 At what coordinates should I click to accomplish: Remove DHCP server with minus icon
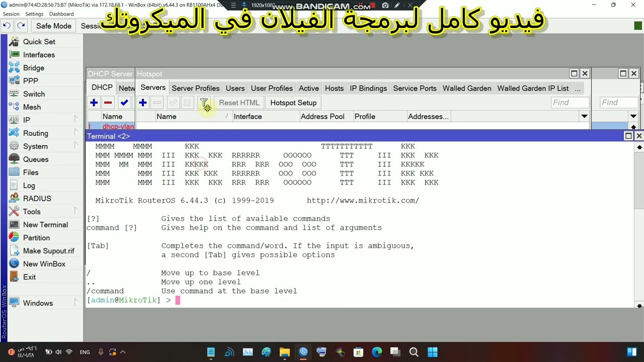coord(108,103)
